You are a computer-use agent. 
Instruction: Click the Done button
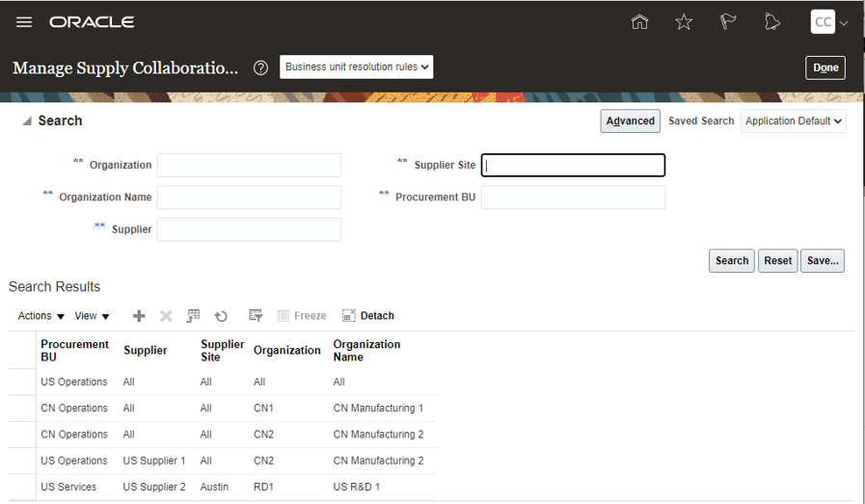click(x=824, y=67)
